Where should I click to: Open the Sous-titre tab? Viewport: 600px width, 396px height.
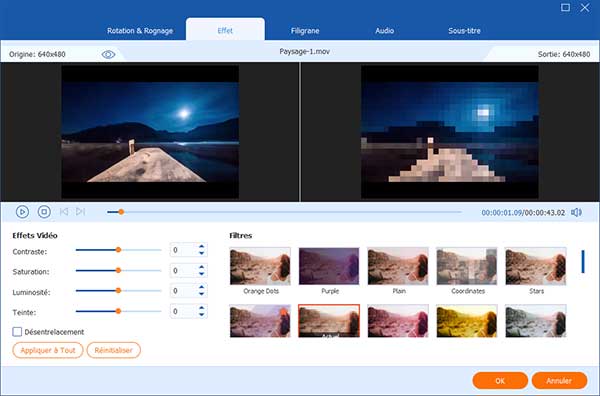464,31
